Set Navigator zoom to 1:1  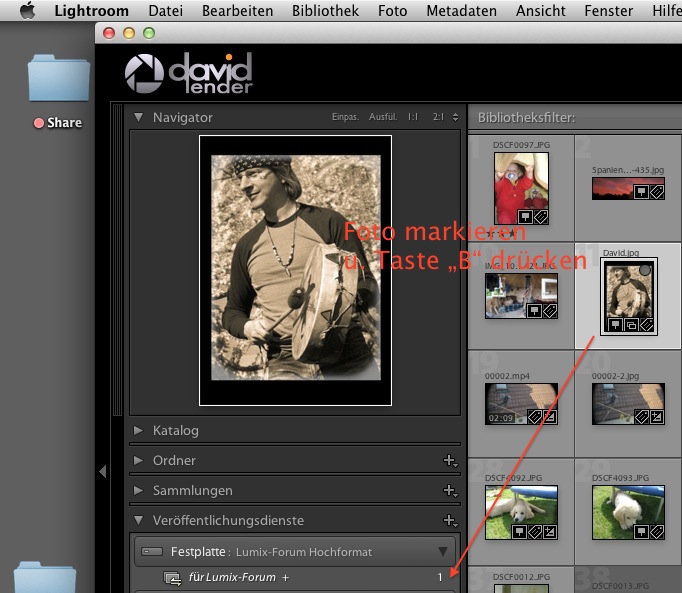[x=413, y=118]
